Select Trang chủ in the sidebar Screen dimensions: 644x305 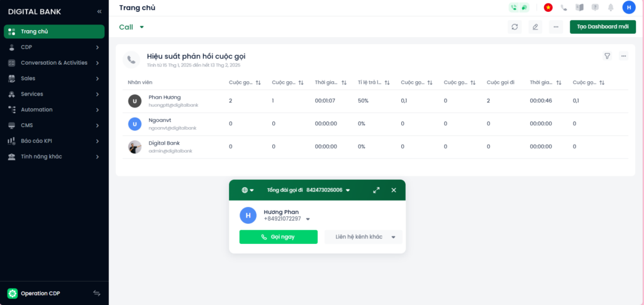(54, 31)
